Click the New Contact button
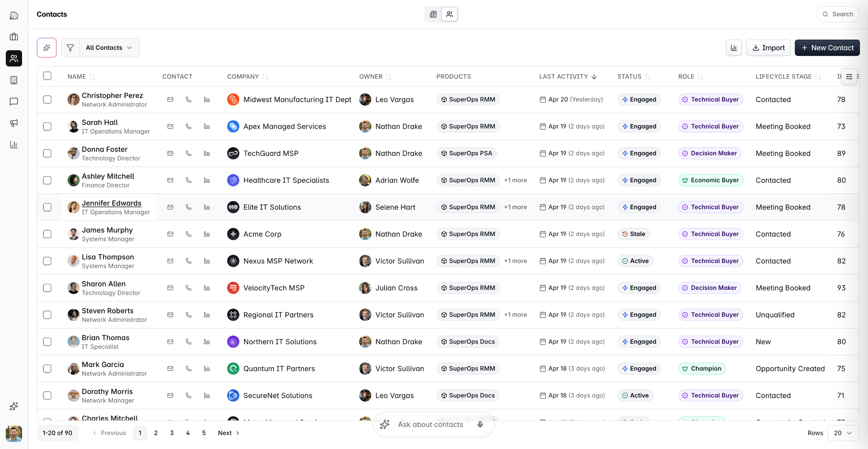 click(827, 48)
